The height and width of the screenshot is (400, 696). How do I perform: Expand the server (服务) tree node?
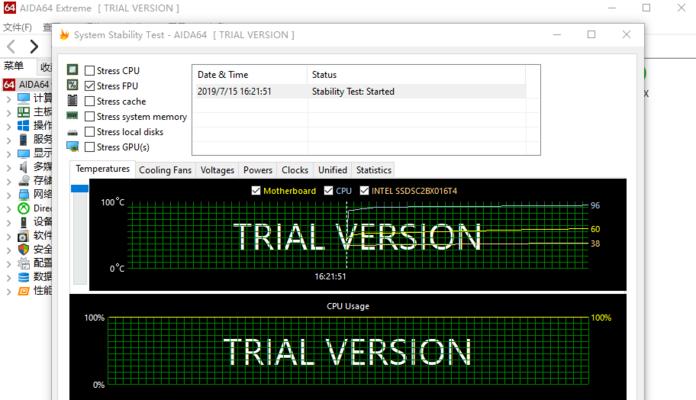click(x=8, y=140)
